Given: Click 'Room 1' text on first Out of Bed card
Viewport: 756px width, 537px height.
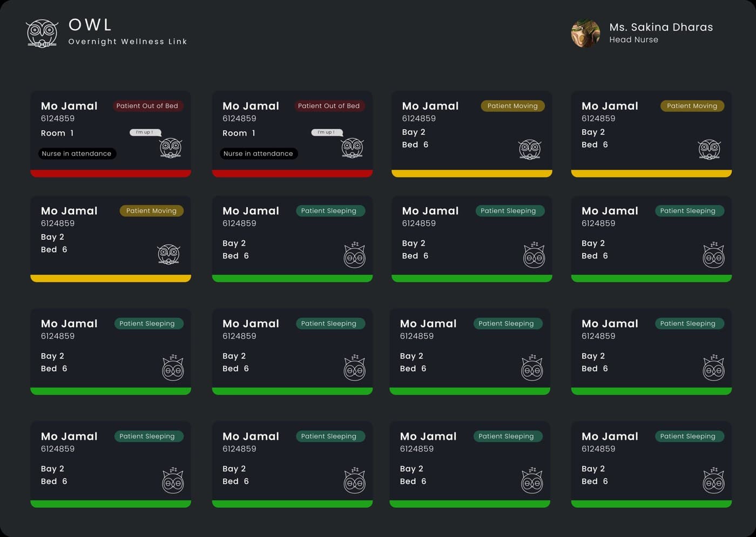Looking at the screenshot, I should [57, 133].
